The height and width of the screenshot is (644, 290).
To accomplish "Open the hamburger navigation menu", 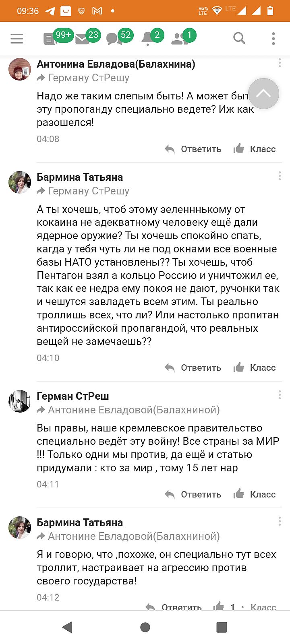I will (x=17, y=39).
